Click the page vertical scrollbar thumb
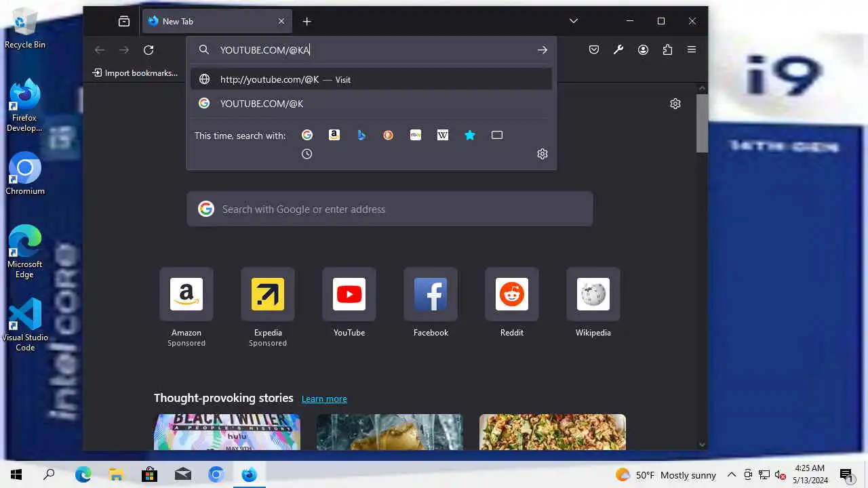868x488 pixels. [x=703, y=123]
